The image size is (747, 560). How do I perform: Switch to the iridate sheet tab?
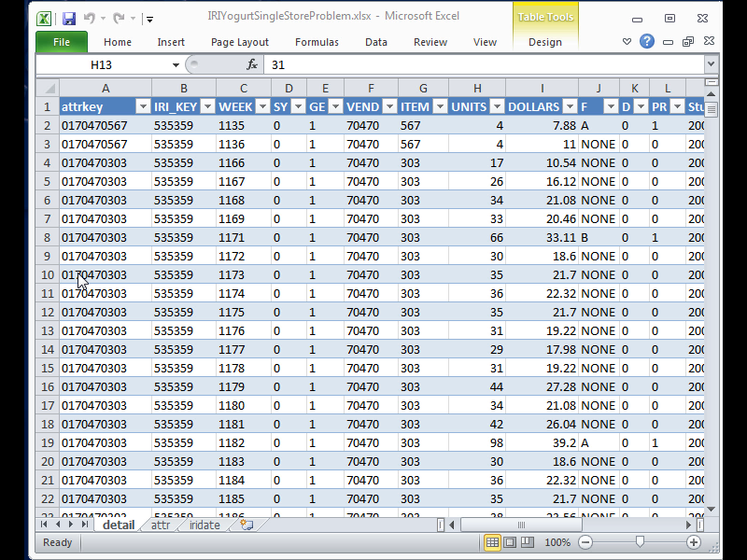[x=204, y=525]
